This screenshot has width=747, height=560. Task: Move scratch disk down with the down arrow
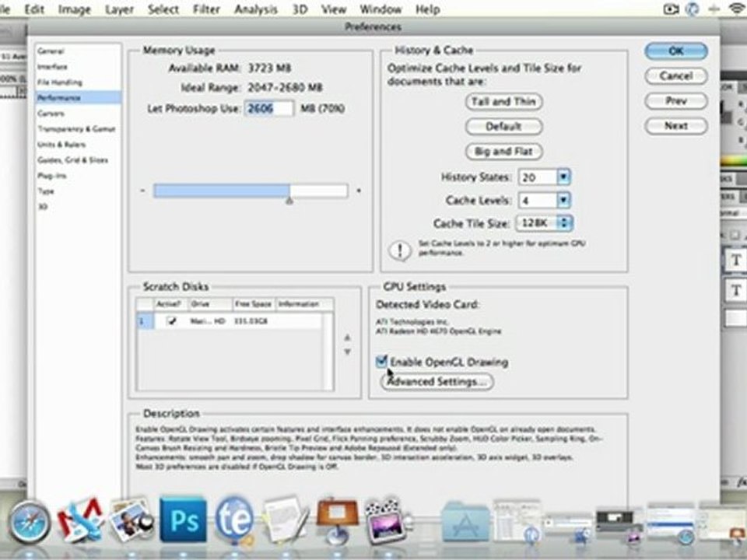(347, 352)
